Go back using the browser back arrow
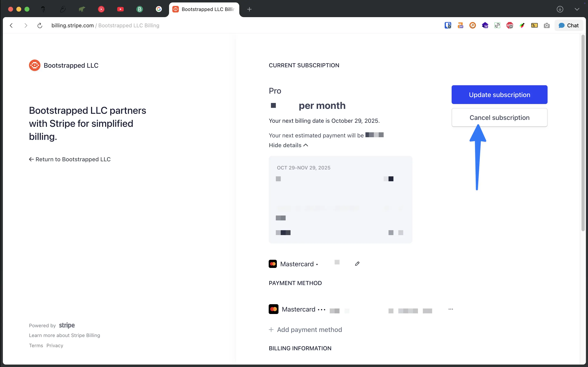Screen dimensions: 588x367 pyautogui.click(x=11, y=25)
